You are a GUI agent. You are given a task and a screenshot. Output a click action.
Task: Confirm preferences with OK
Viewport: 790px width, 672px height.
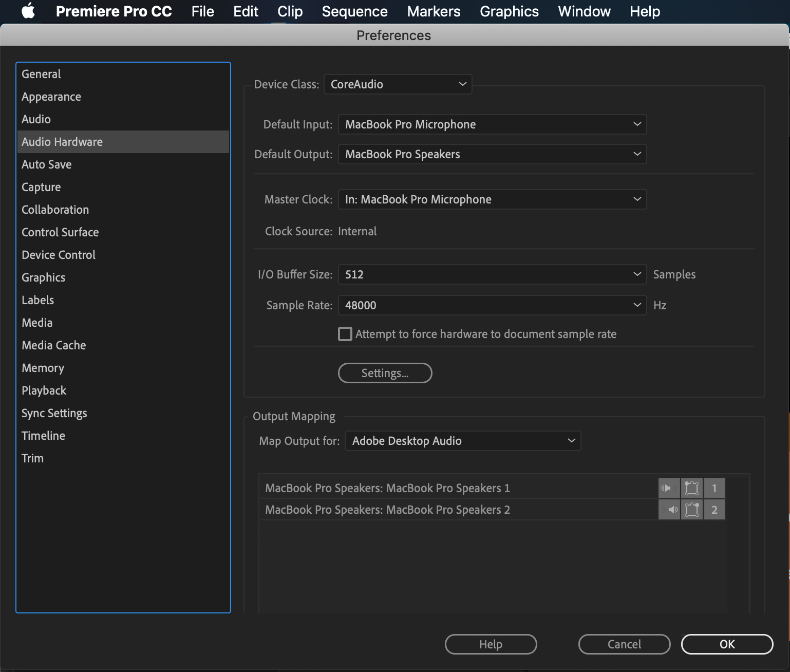click(x=727, y=644)
